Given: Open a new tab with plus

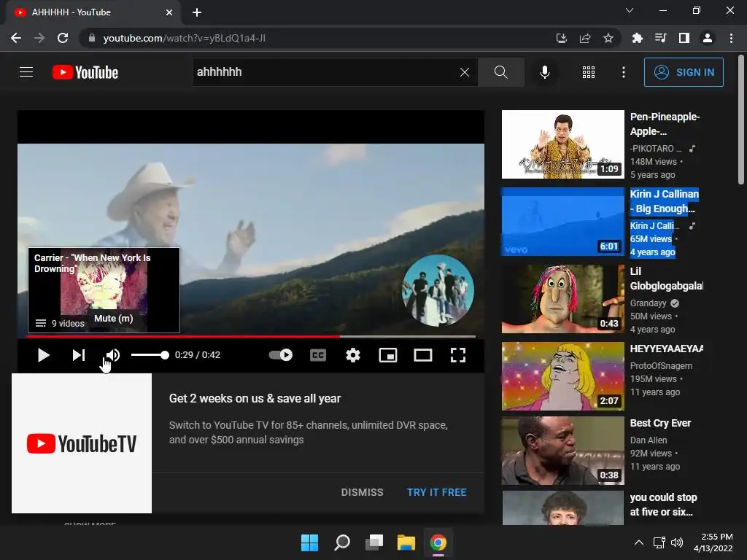Looking at the screenshot, I should coord(197,12).
